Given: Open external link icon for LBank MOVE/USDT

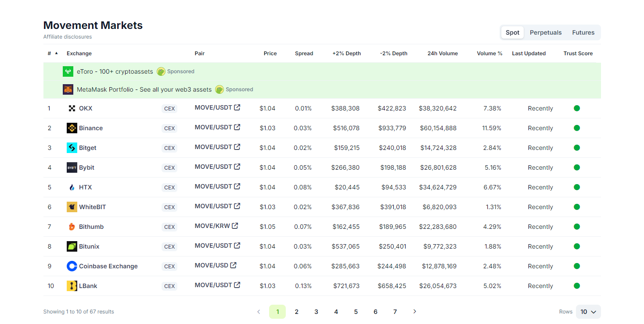Looking at the screenshot, I should 237,285.
